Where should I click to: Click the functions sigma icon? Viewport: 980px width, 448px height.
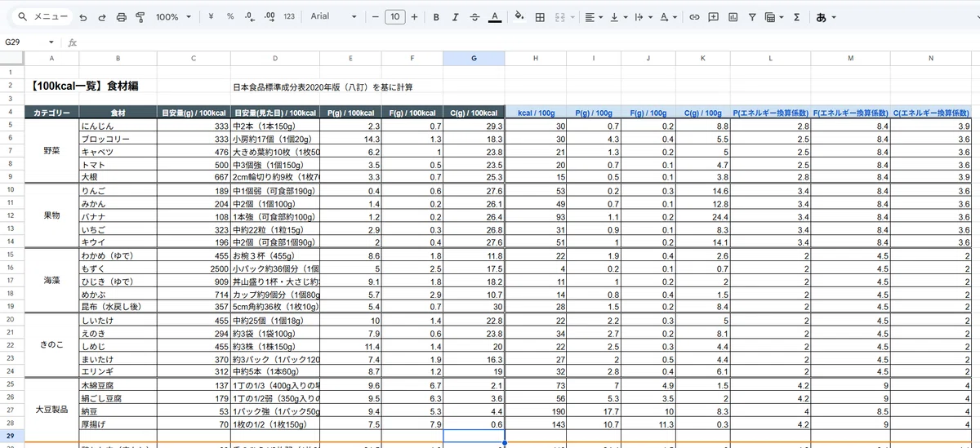pos(796,16)
